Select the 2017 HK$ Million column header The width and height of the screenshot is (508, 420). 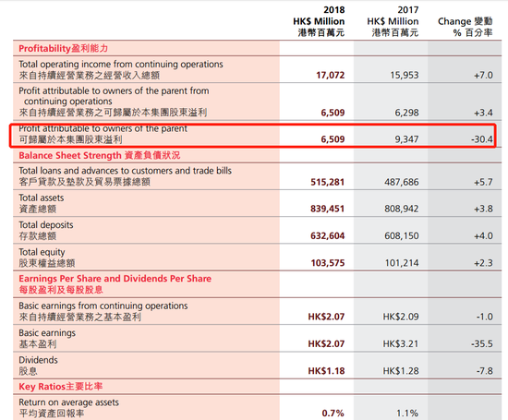393,21
